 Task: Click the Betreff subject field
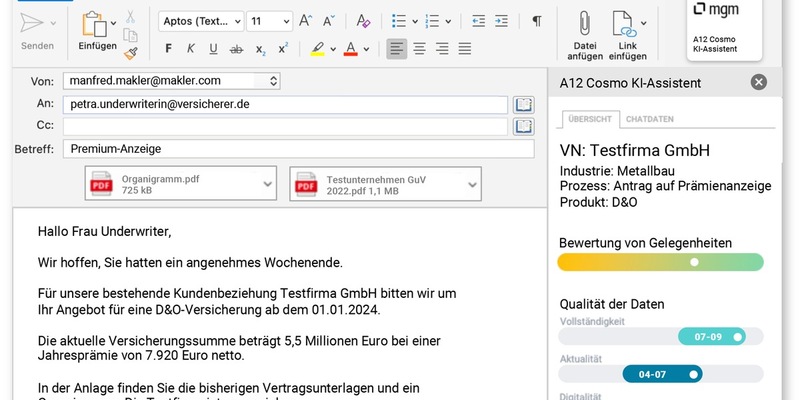(x=298, y=149)
